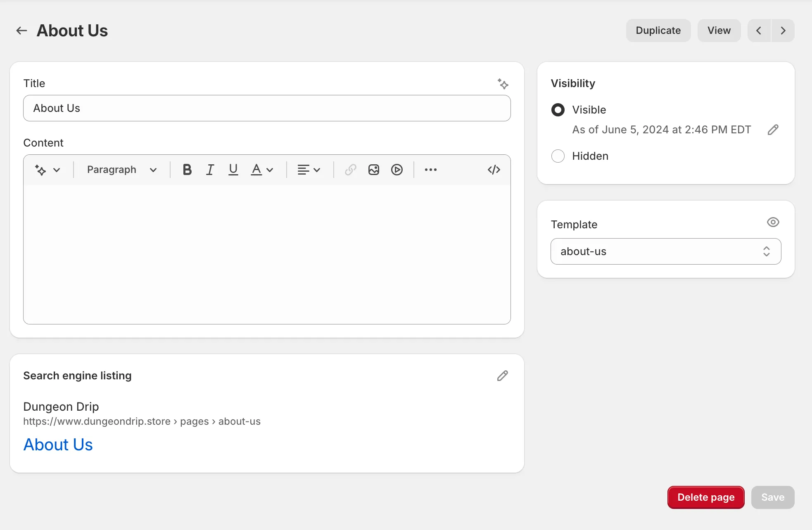Apply underline formatting
This screenshot has width=812, height=530.
[x=233, y=169]
